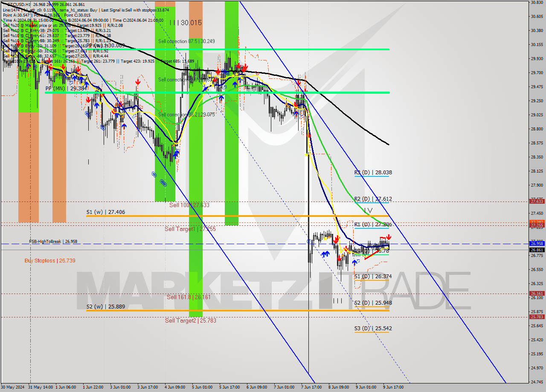Click the 30.155 price axis value

(x=537, y=45)
